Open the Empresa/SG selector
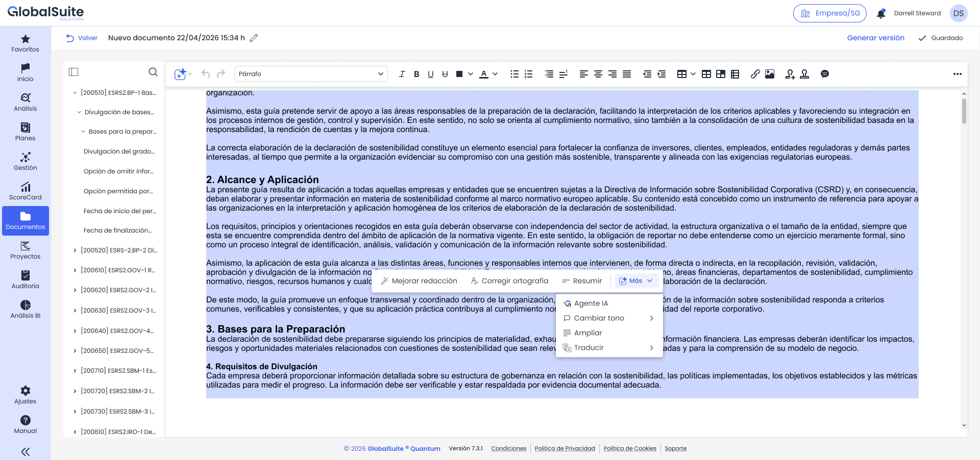This screenshot has height=460, width=980. 830,13
